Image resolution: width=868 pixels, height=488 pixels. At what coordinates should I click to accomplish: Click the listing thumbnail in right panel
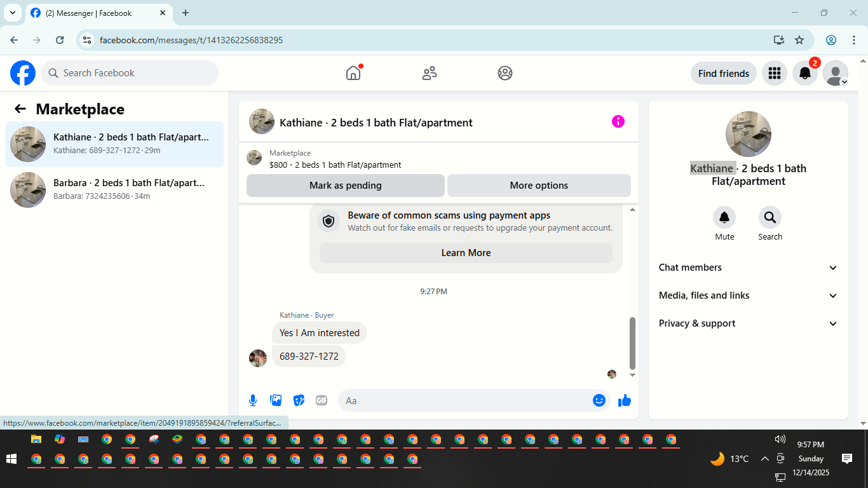(x=749, y=134)
